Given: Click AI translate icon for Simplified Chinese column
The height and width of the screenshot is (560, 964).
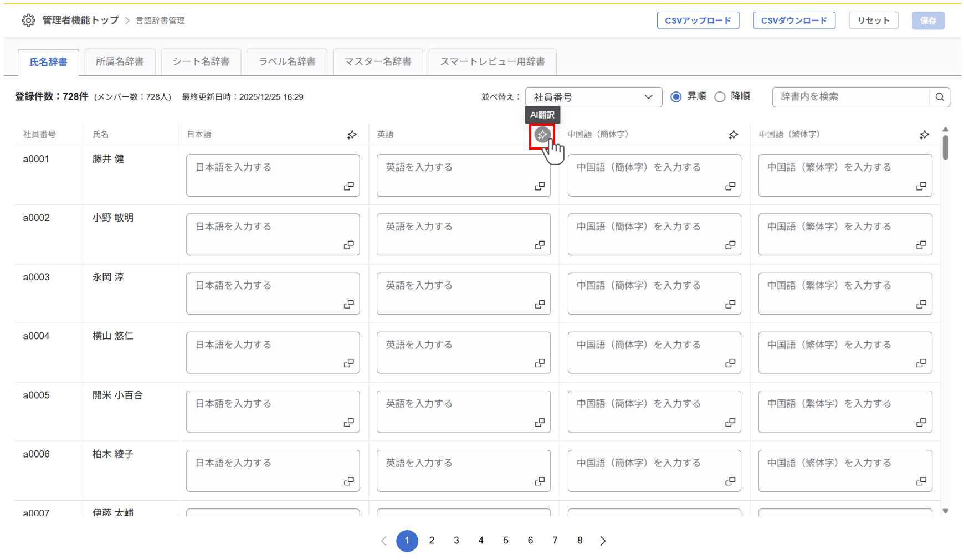Looking at the screenshot, I should pyautogui.click(x=733, y=135).
